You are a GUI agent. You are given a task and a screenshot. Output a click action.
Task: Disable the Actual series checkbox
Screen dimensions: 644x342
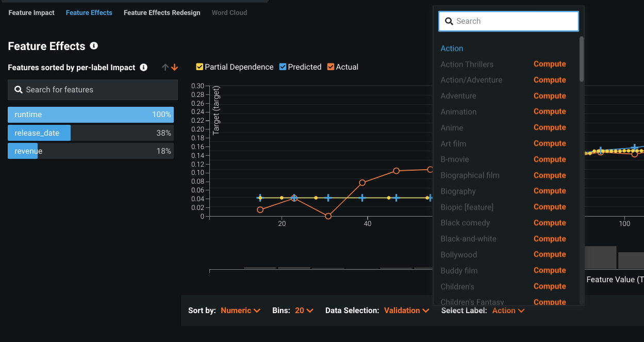tap(331, 67)
